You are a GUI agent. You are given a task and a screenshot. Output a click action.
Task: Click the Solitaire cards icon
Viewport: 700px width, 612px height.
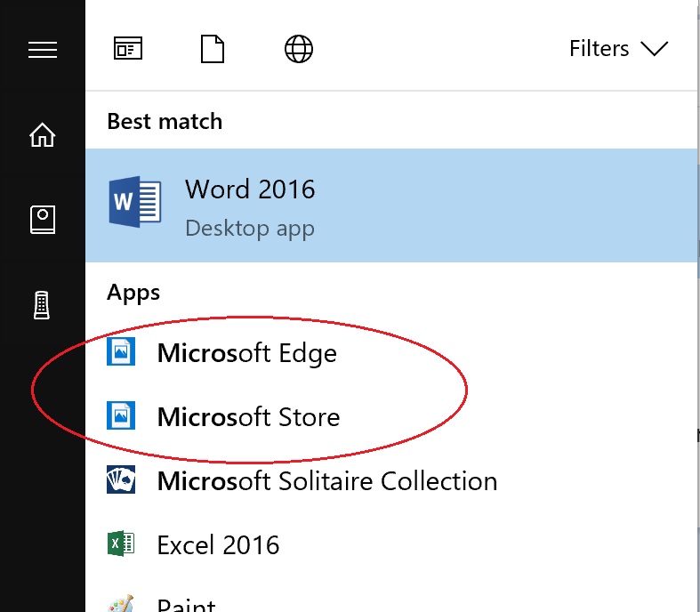(121, 479)
